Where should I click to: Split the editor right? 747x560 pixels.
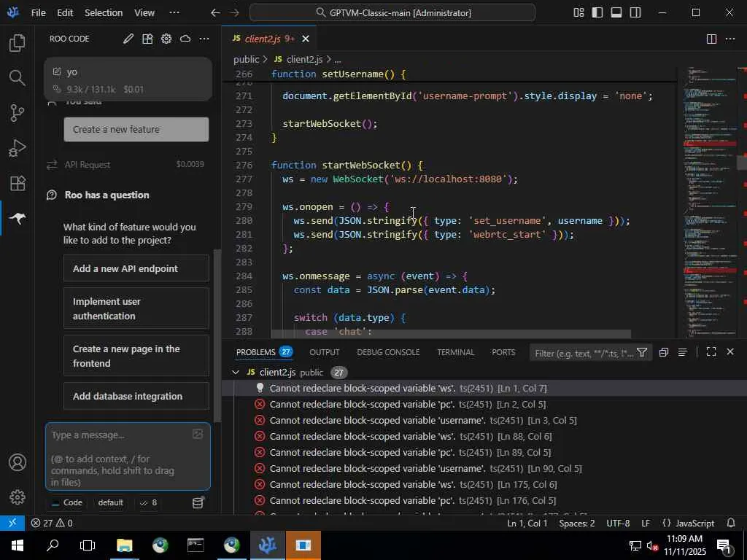pyautogui.click(x=711, y=39)
